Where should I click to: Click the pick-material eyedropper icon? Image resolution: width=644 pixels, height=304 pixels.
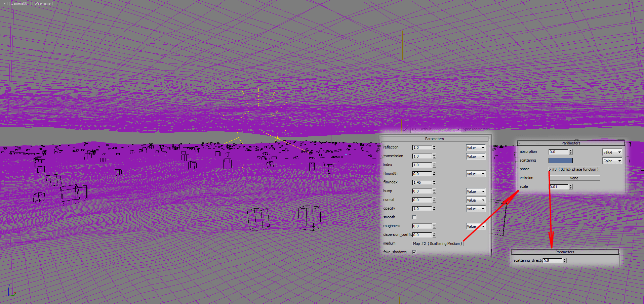[406, 129]
